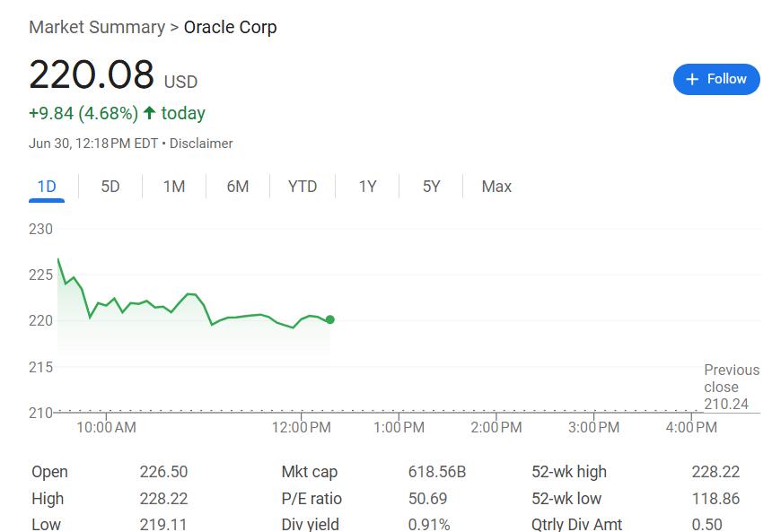Open the Max time range tab

tap(496, 187)
